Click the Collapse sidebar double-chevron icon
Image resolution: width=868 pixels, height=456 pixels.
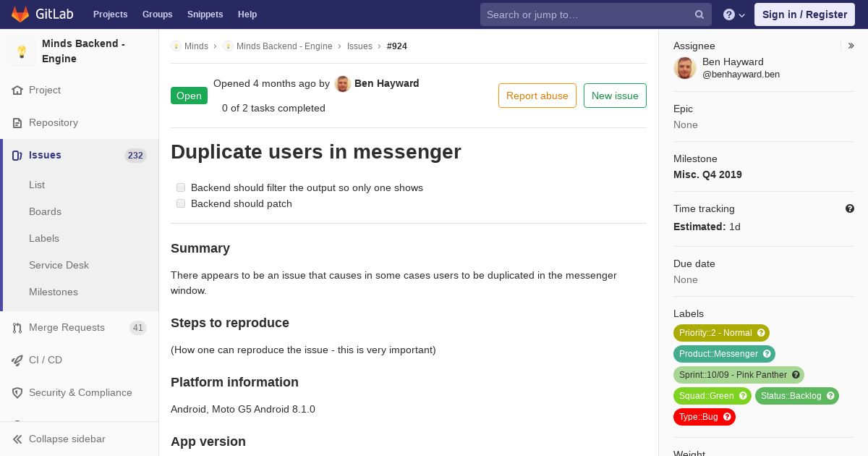17,439
